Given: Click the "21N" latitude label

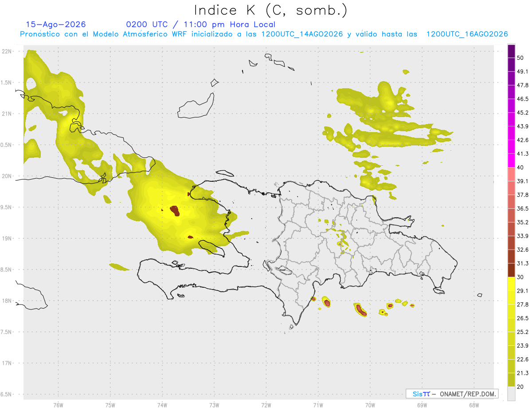Looking at the screenshot, I should coord(7,114).
